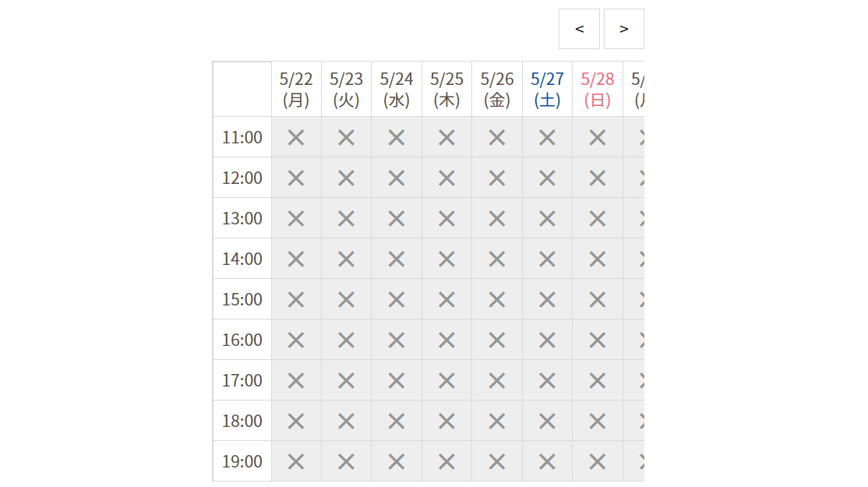
Task: Click the X for 5/28 at 12:00
Action: tap(598, 178)
